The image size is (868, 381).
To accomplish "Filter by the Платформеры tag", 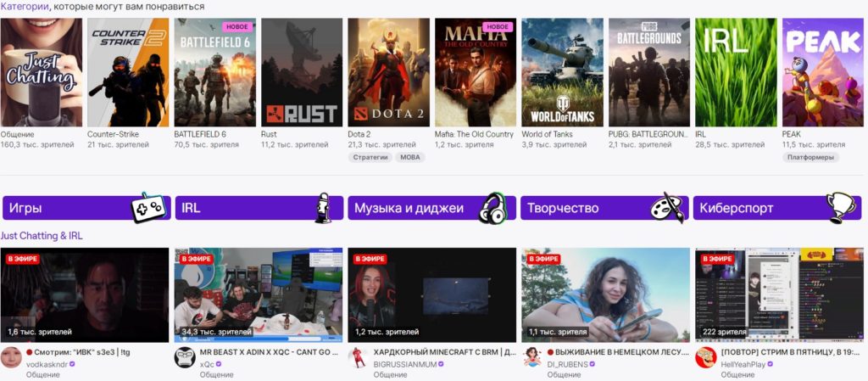I will (811, 157).
